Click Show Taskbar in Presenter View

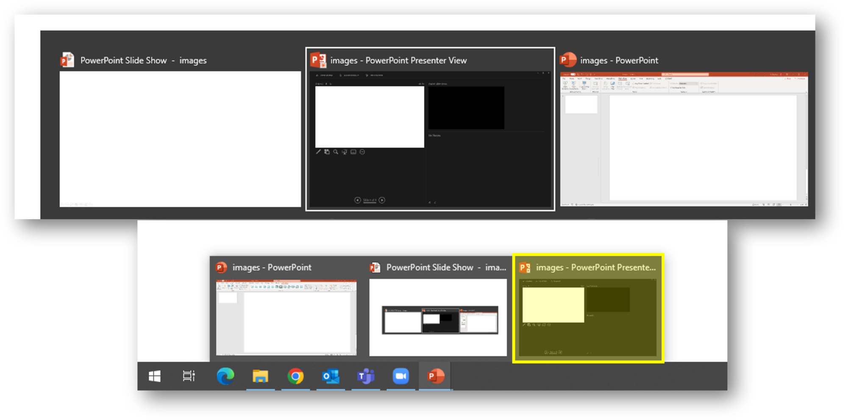click(x=325, y=75)
